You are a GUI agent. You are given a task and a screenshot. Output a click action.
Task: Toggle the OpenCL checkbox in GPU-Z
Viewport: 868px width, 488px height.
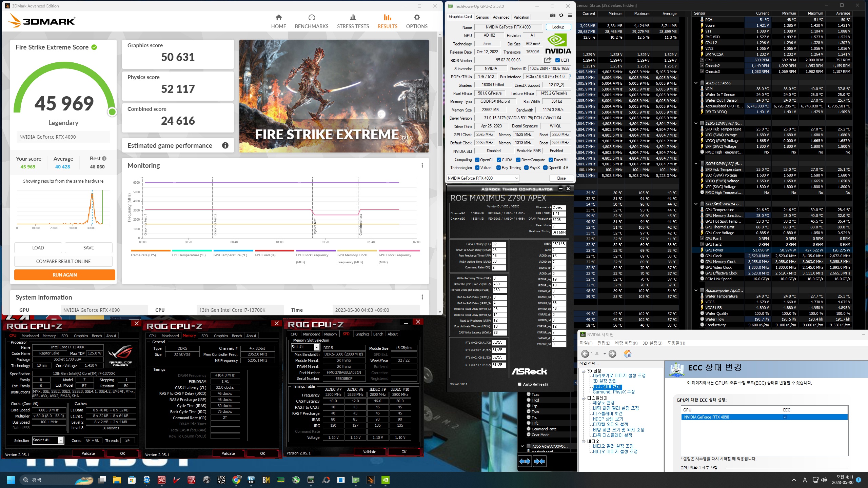pyautogui.click(x=477, y=160)
